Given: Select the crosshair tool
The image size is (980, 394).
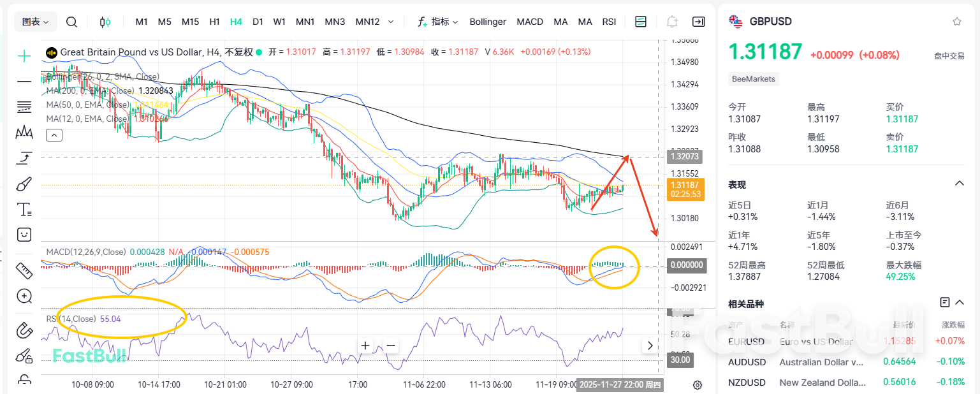Looking at the screenshot, I should tap(24, 55).
